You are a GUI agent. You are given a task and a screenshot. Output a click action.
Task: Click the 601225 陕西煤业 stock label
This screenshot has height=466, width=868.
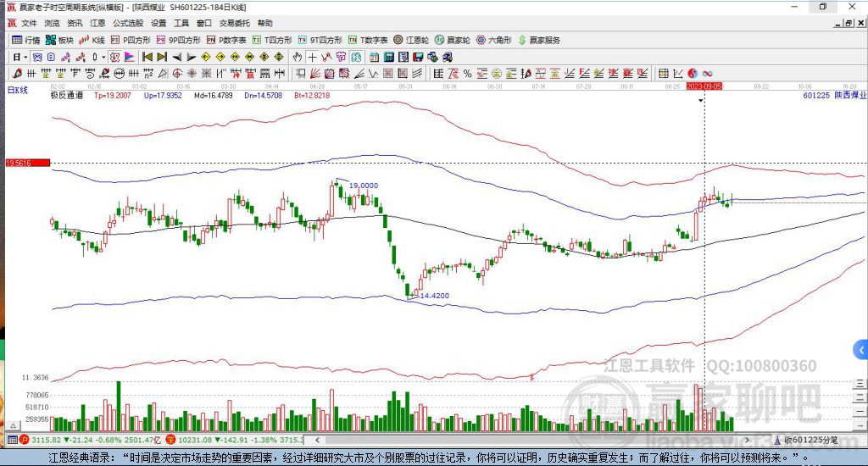834,95
